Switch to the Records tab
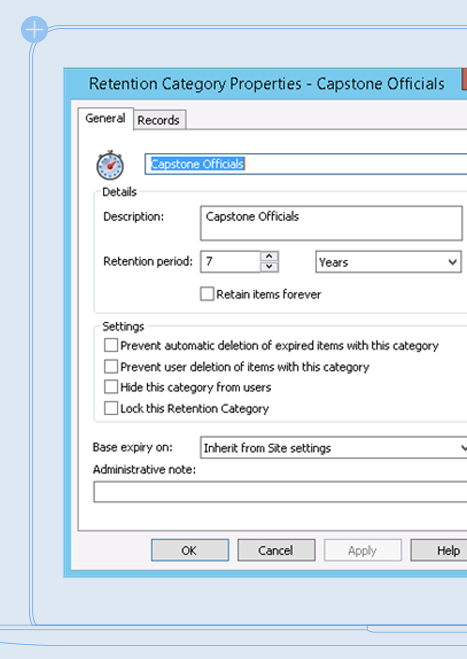Viewport: 467px width, 659px height. [159, 120]
